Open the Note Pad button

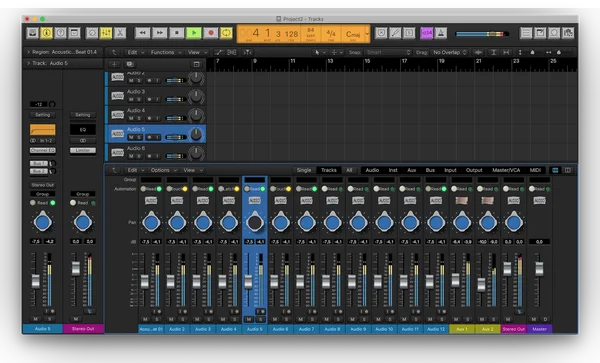coord(540,33)
